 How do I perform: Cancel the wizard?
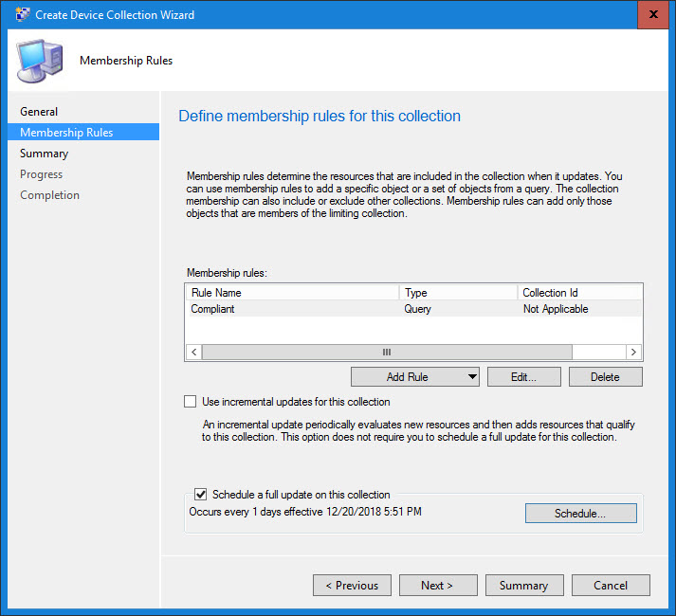[x=611, y=586]
